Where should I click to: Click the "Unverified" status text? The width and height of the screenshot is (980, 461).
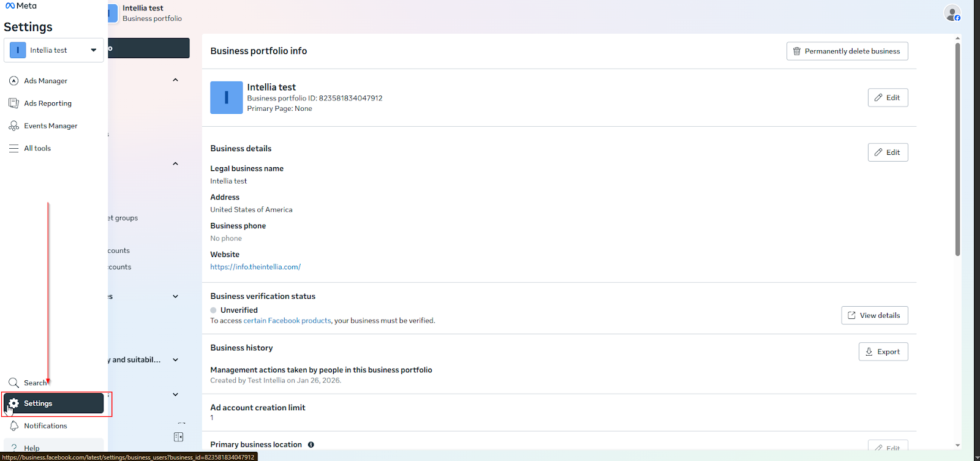click(239, 310)
